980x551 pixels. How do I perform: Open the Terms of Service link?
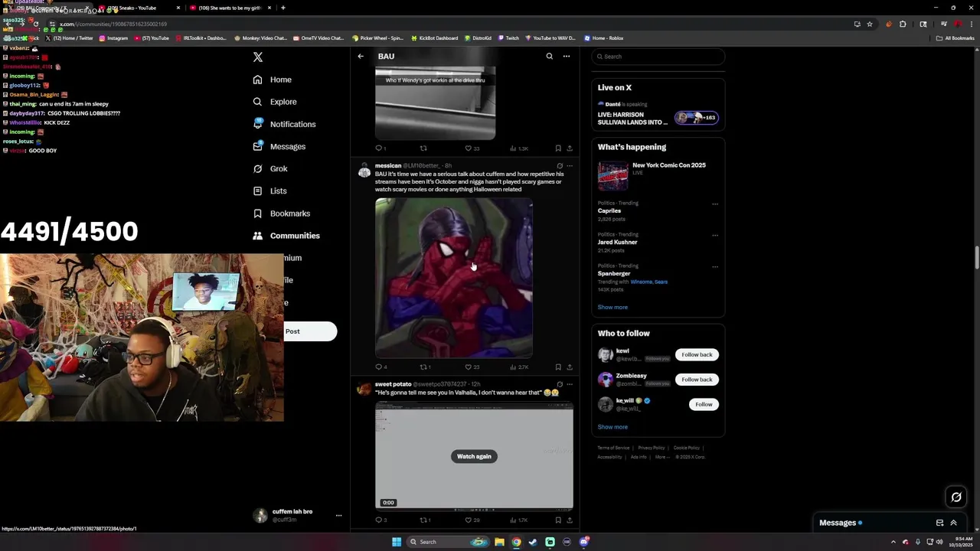613,448
